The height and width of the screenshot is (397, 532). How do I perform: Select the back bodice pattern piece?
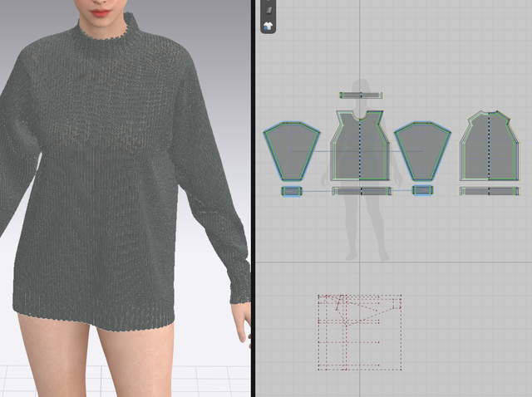pyautogui.click(x=490, y=147)
